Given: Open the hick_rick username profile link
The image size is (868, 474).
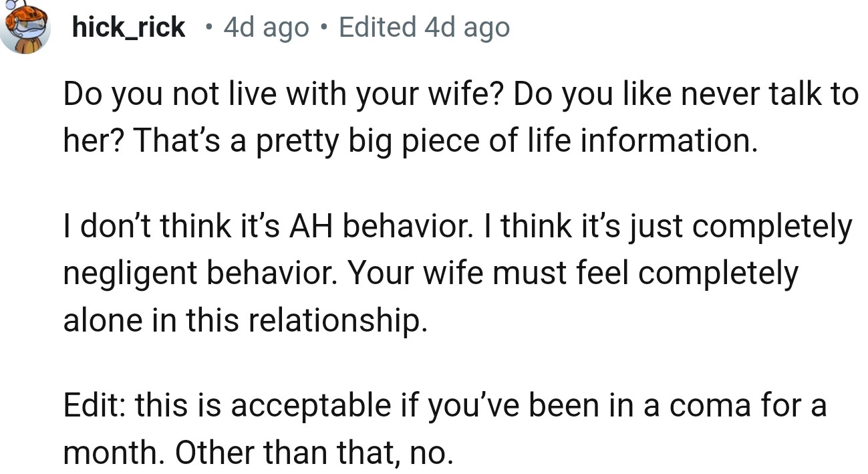Looking at the screenshot, I should coord(128,27).
